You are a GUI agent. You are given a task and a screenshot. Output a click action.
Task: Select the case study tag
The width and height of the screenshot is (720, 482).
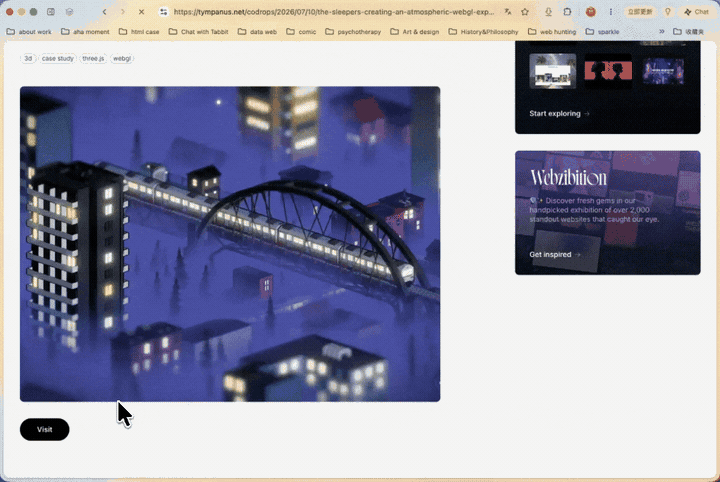(57, 58)
